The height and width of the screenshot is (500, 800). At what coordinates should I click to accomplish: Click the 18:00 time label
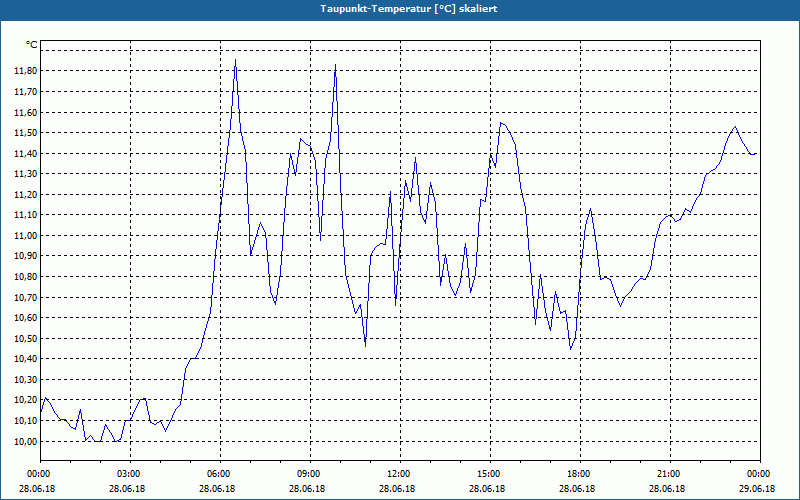[579, 474]
